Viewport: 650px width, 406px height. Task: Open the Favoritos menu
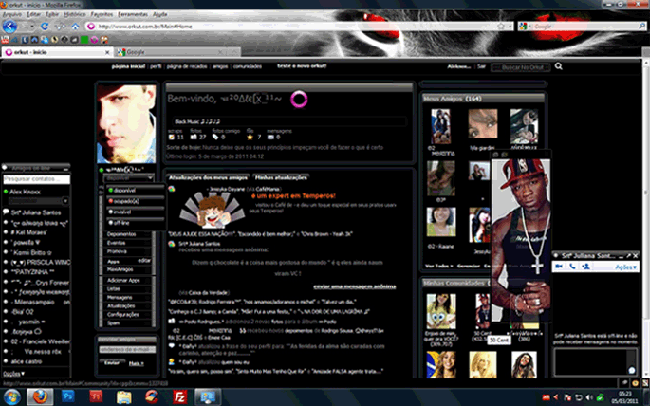tap(102, 14)
